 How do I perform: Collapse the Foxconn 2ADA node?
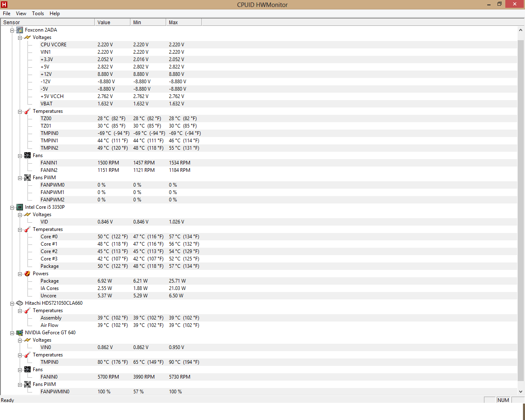tap(12, 30)
